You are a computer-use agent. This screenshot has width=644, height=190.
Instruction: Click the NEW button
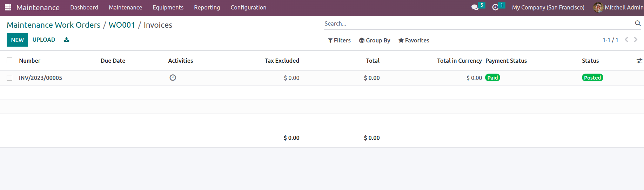pyautogui.click(x=17, y=40)
